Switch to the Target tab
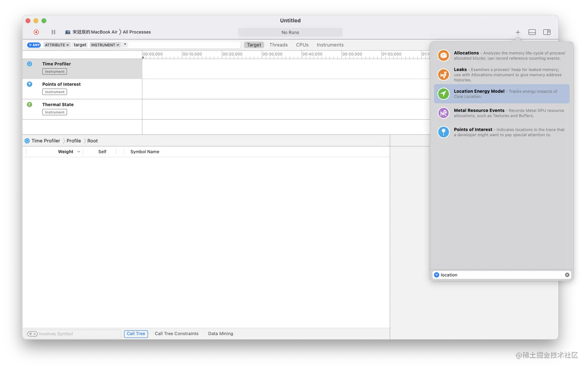The width and height of the screenshot is (588, 369). coord(254,45)
